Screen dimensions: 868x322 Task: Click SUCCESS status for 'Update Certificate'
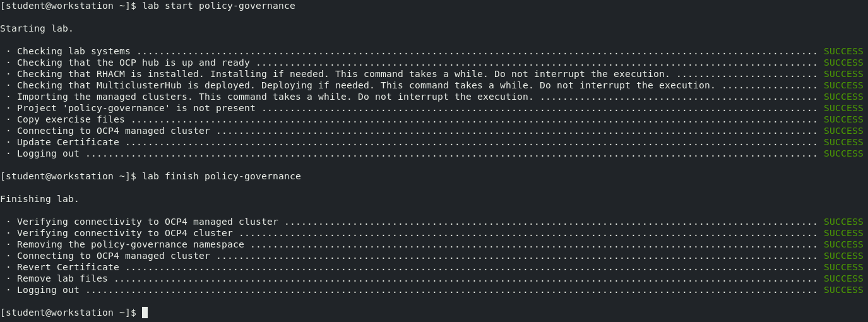[843, 142]
